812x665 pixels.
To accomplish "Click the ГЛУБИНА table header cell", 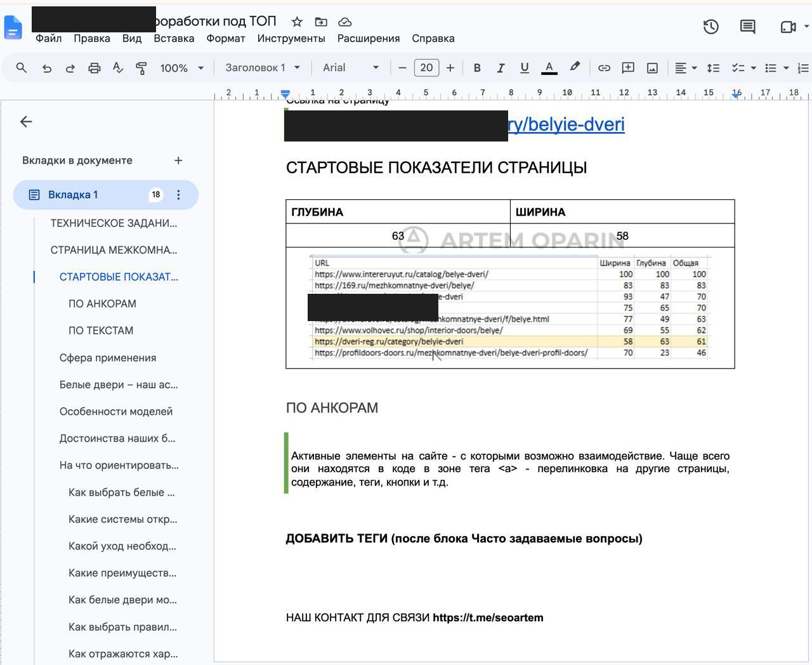I will [x=398, y=212].
